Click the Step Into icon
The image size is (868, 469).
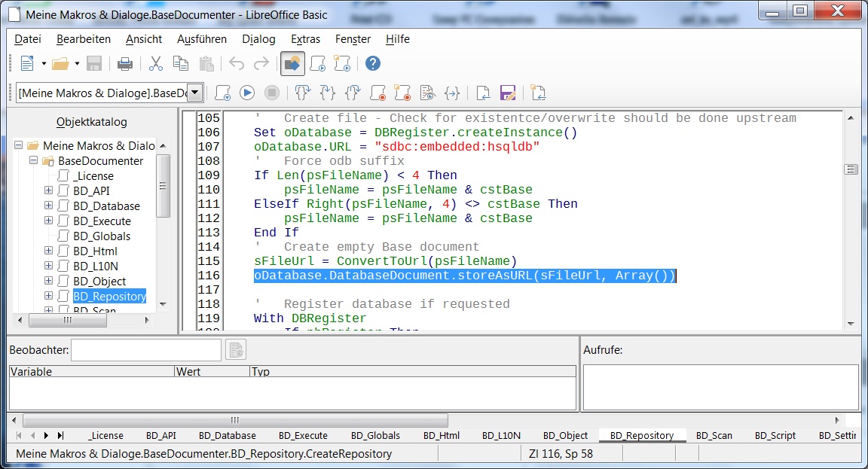click(x=328, y=93)
